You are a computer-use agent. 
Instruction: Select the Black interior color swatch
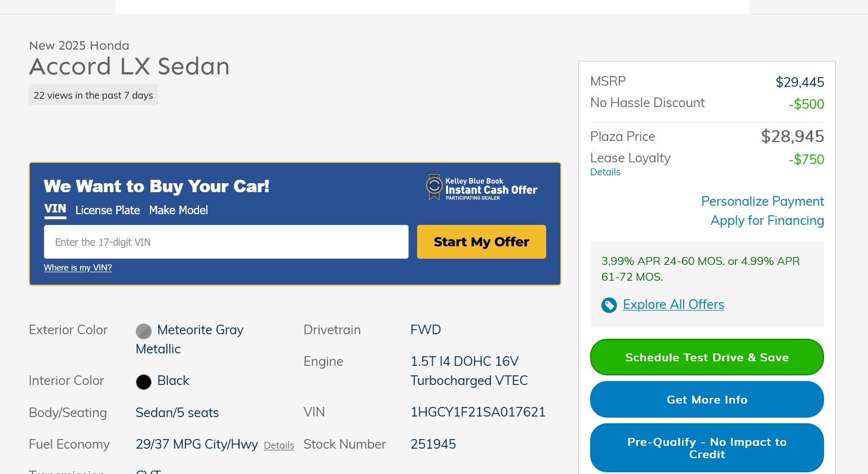[x=144, y=382]
